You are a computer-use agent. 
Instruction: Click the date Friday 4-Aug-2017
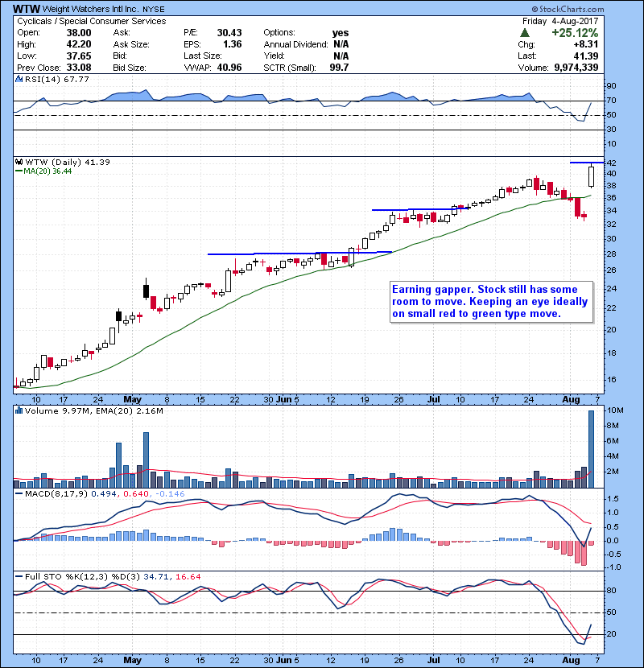click(x=560, y=21)
